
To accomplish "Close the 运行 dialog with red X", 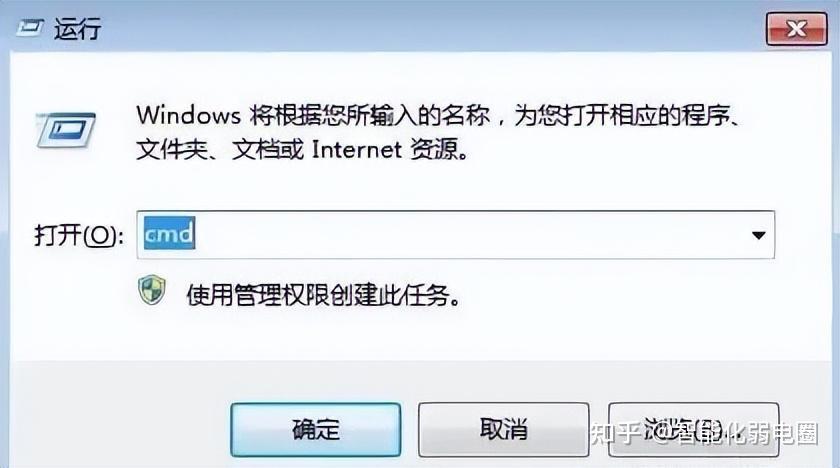I will pos(797,28).
